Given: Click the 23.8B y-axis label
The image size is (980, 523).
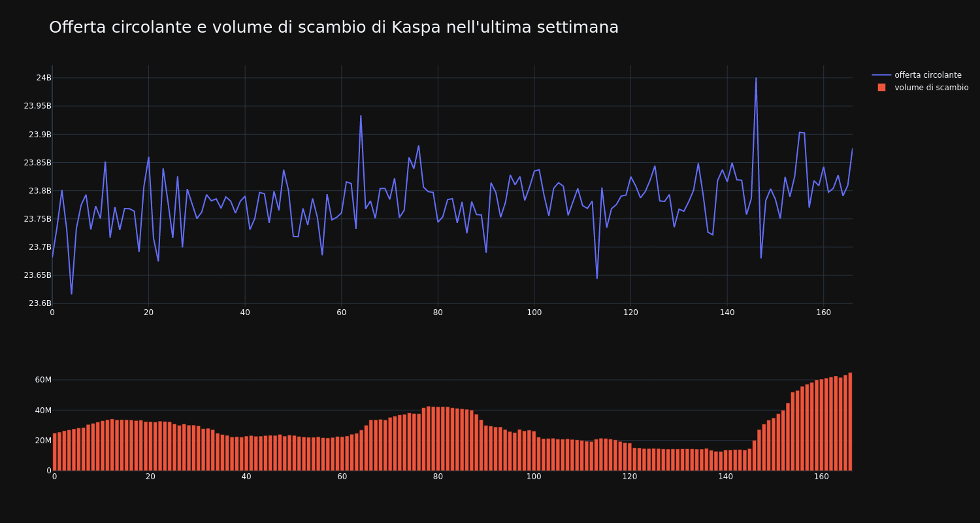Looking at the screenshot, I should pyautogui.click(x=40, y=191).
